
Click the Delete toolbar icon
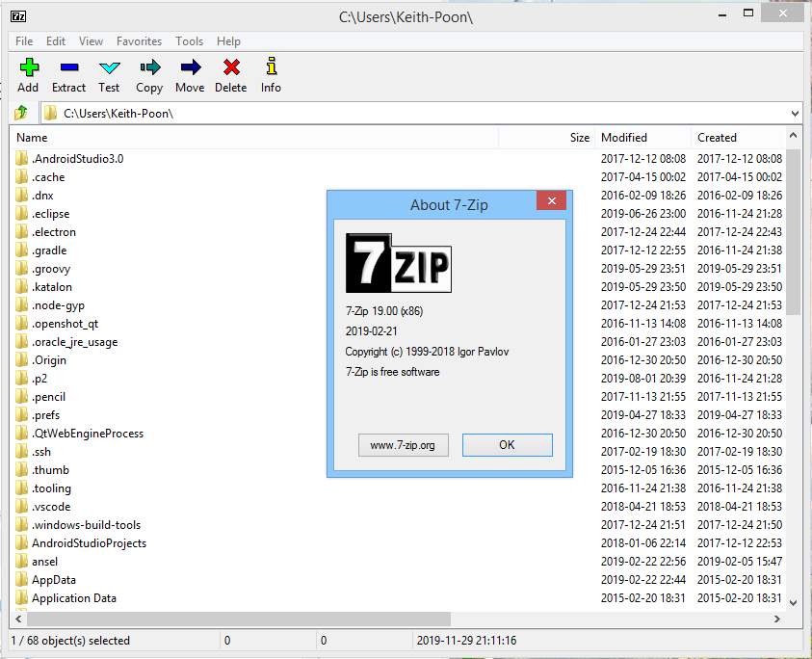tap(230, 75)
